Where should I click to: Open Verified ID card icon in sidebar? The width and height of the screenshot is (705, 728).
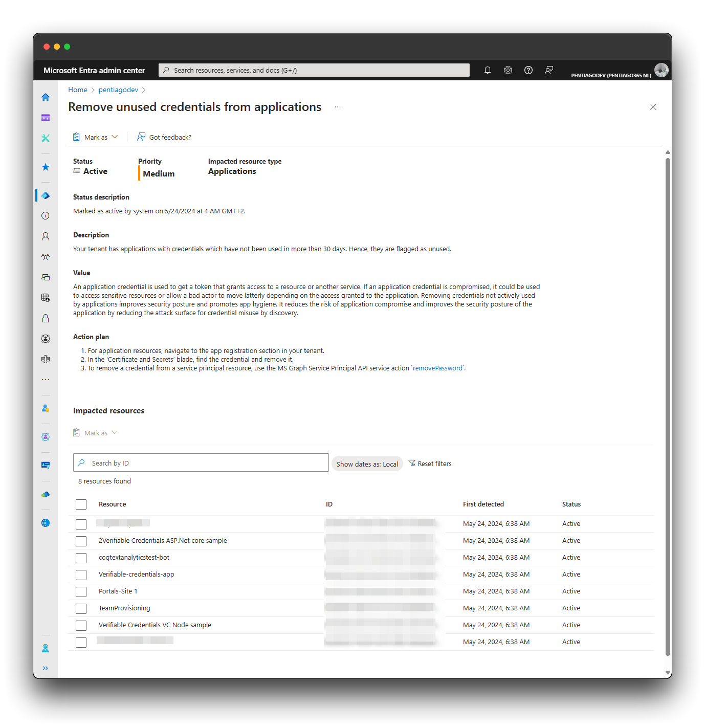(46, 466)
